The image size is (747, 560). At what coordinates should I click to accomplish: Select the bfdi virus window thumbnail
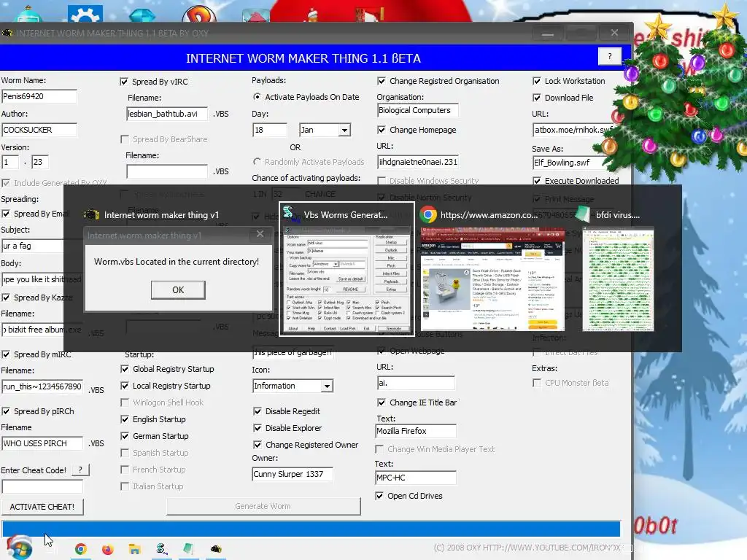(618, 279)
